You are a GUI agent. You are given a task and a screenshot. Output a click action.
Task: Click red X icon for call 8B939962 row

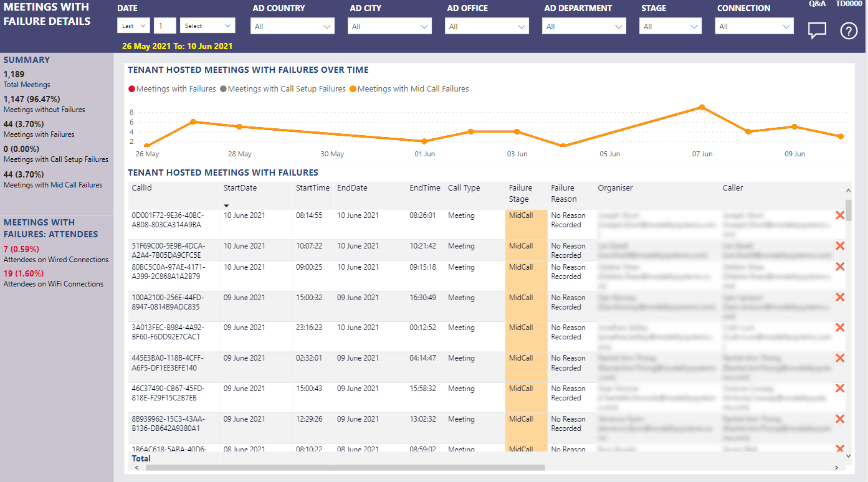point(840,419)
